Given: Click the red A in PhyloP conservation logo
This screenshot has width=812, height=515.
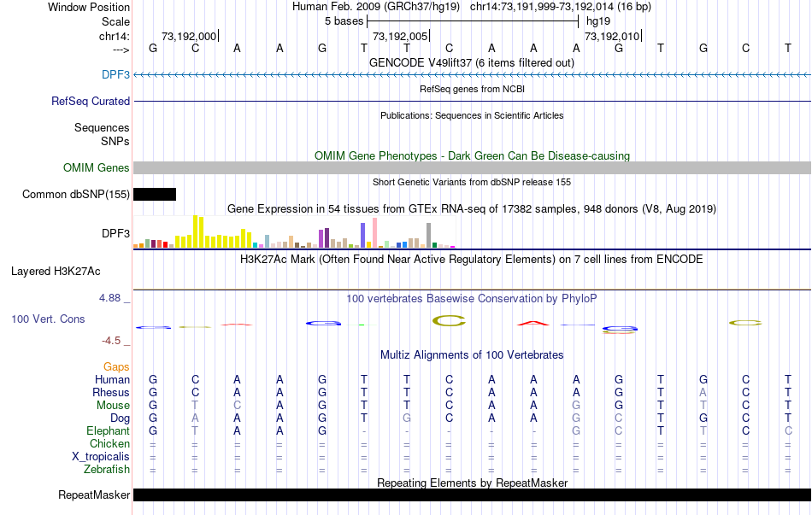Looking at the screenshot, I should coord(533,323).
